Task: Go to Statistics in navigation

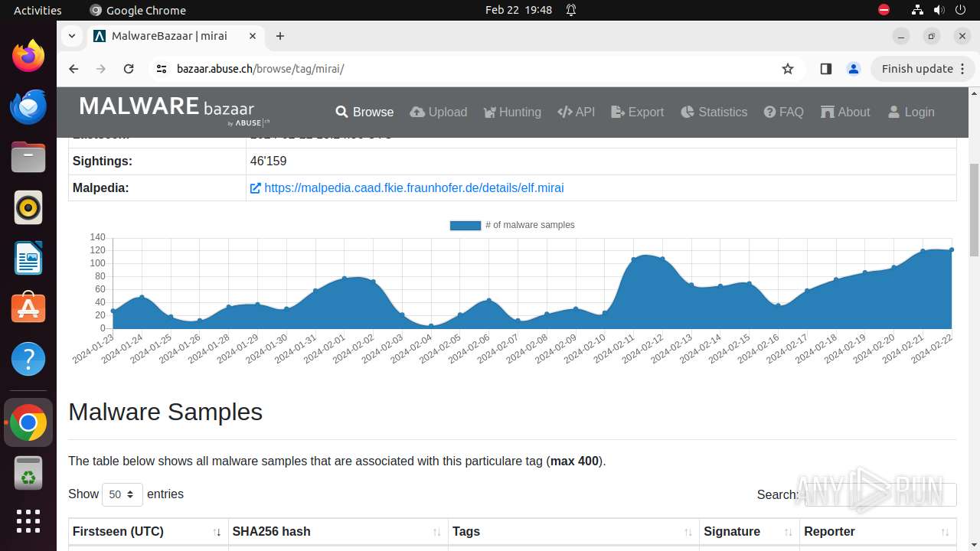Action: (714, 112)
